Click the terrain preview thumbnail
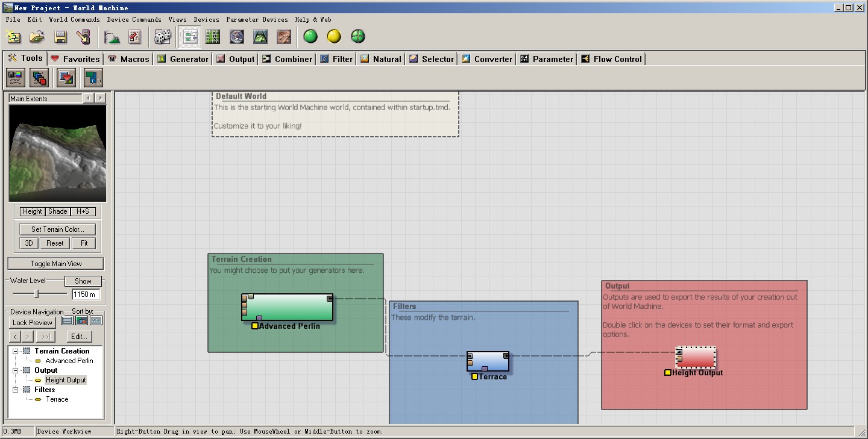This screenshot has height=439, width=868. [57, 154]
